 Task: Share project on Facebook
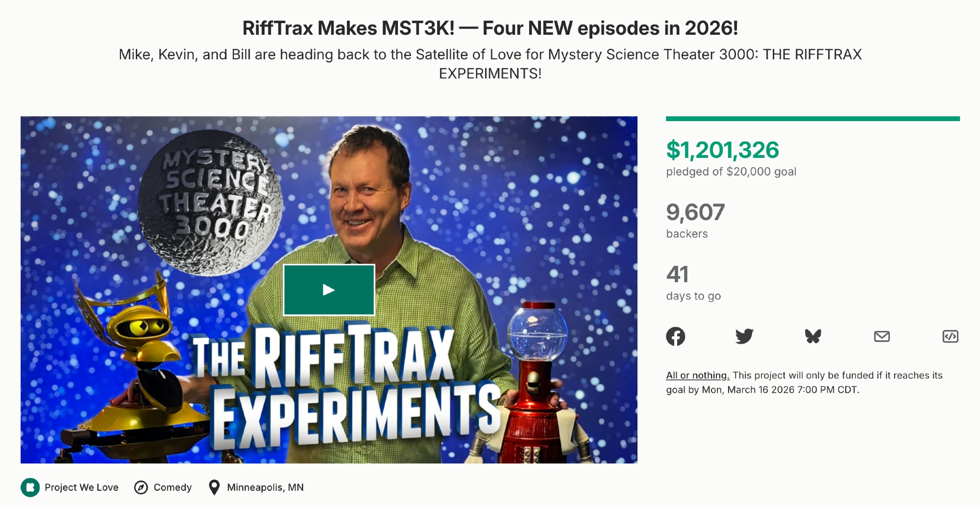(676, 336)
